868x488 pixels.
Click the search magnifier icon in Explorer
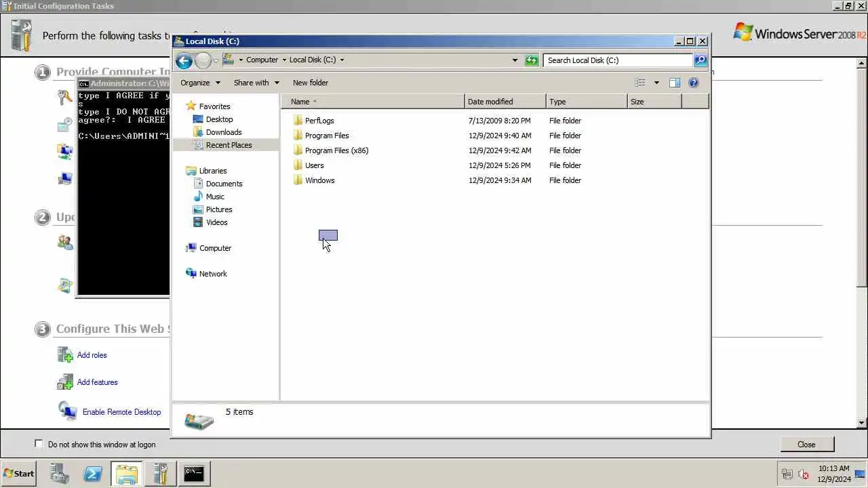pyautogui.click(x=701, y=60)
